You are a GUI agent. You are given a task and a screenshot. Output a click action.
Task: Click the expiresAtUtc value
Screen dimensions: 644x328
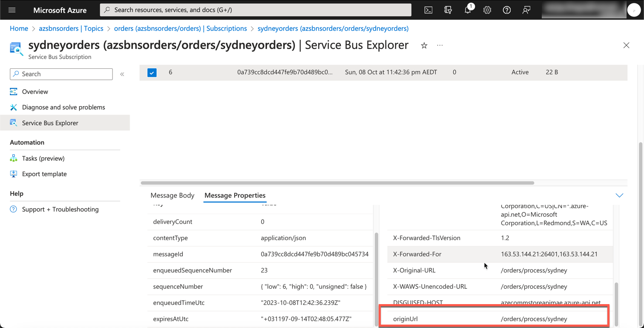point(306,319)
